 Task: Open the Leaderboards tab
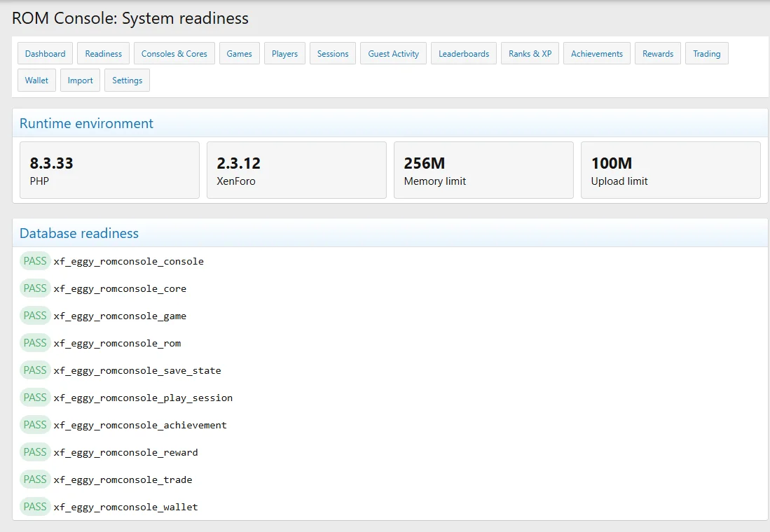(464, 53)
